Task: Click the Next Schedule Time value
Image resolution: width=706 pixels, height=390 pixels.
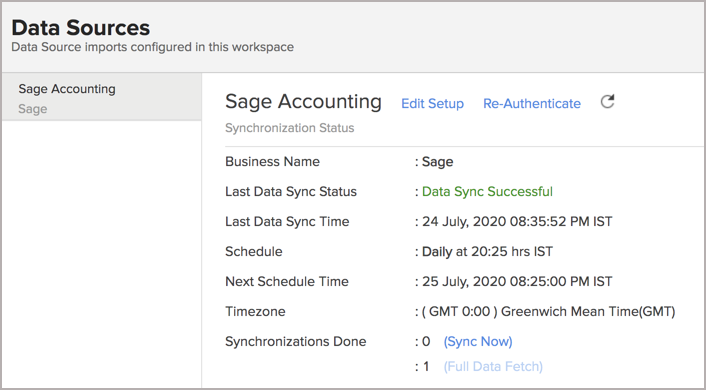Action: point(517,281)
